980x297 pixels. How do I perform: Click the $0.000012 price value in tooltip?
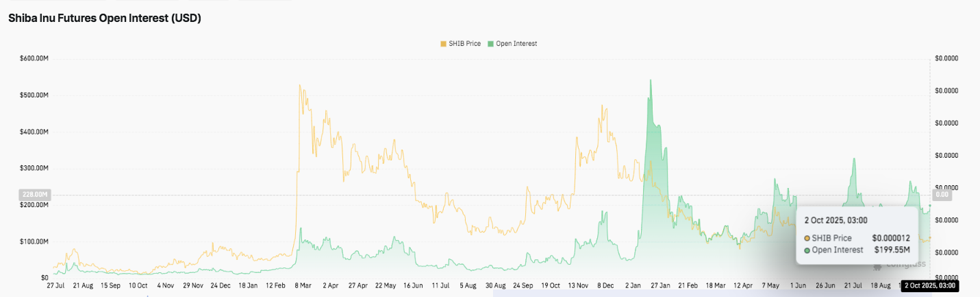click(890, 238)
